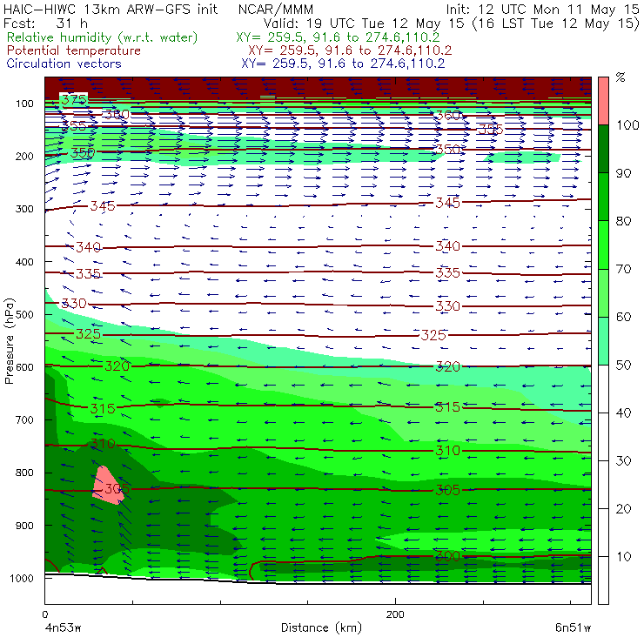Click the 'Fcst: 31 h' forecast label
The image size is (644, 644).
(x=45, y=23)
